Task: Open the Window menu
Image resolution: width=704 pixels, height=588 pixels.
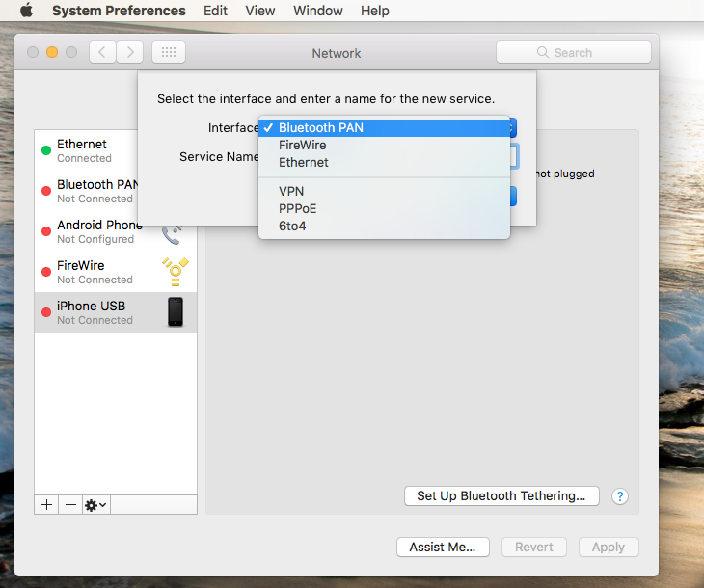Action: (x=318, y=11)
